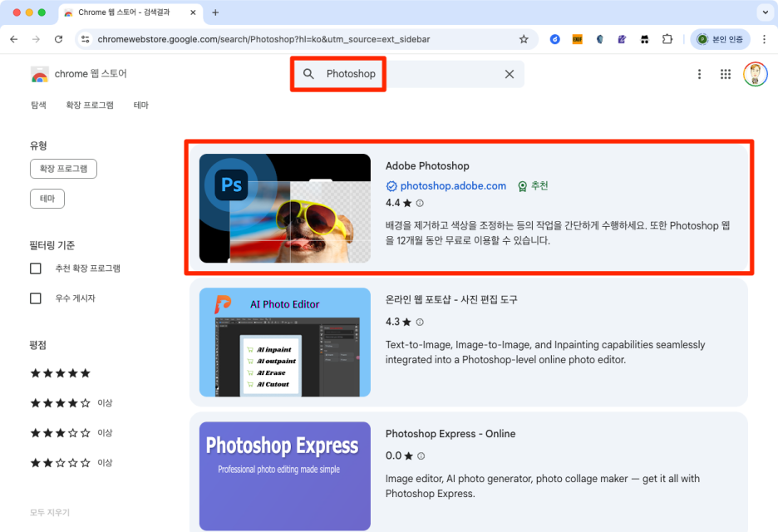Reload the Chrome Web Store page

click(x=58, y=39)
